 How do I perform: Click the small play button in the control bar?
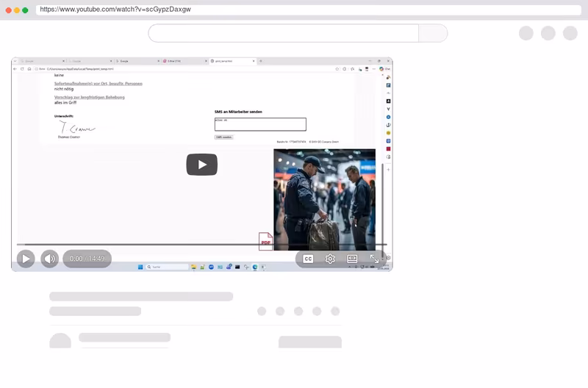point(26,259)
